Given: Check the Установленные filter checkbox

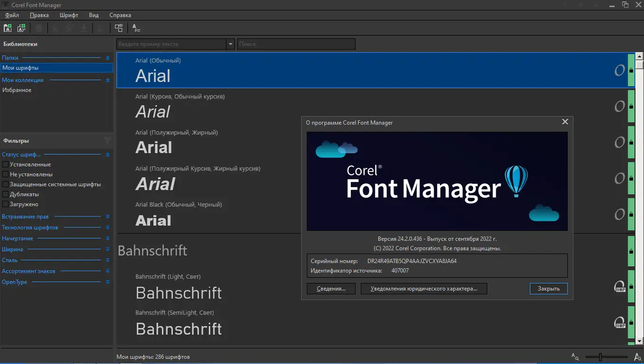Looking at the screenshot, I should click(6, 164).
